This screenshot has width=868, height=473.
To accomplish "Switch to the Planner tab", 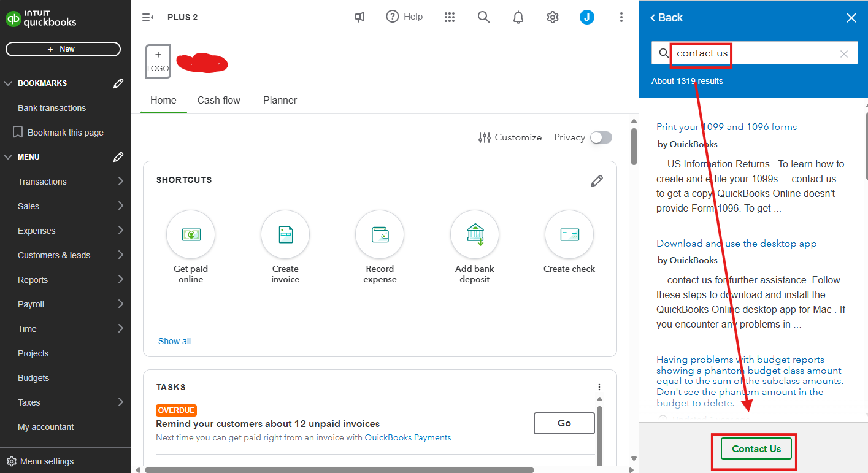I will click(280, 101).
